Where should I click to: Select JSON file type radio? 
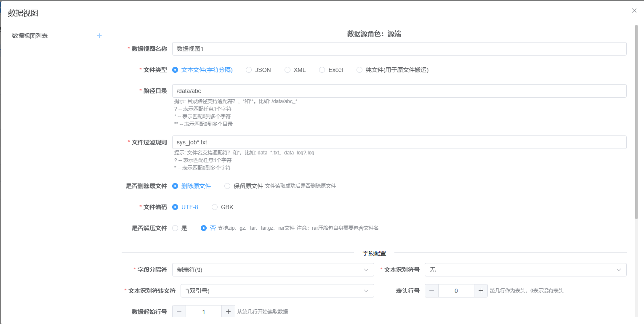(x=249, y=70)
